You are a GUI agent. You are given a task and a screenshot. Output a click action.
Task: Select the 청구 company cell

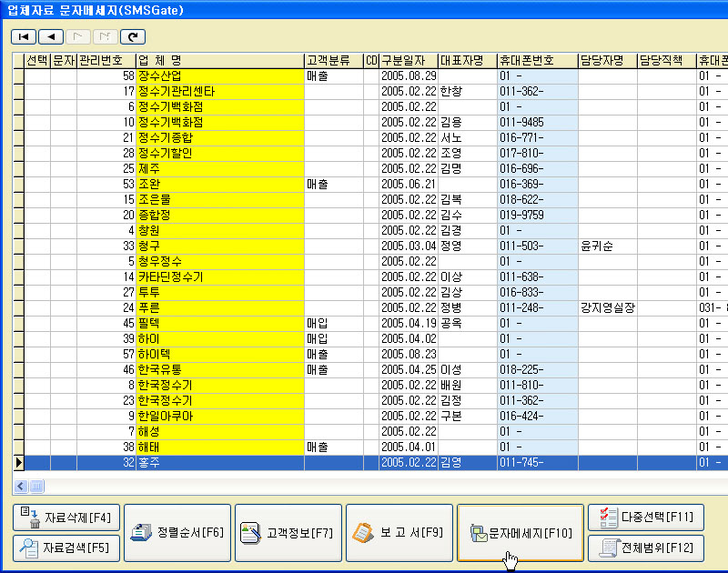tap(220, 246)
